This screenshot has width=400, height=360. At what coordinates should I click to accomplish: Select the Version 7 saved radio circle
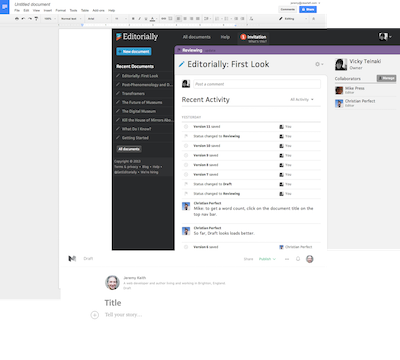point(186,174)
